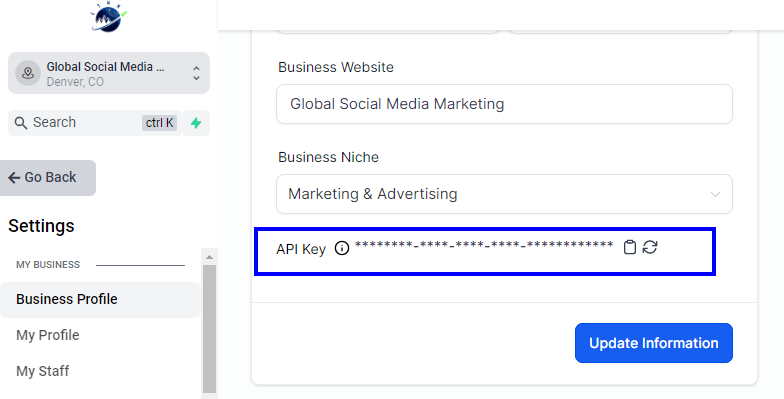
Task: Click the chevron in Marketing & Advertising field
Action: (x=716, y=194)
